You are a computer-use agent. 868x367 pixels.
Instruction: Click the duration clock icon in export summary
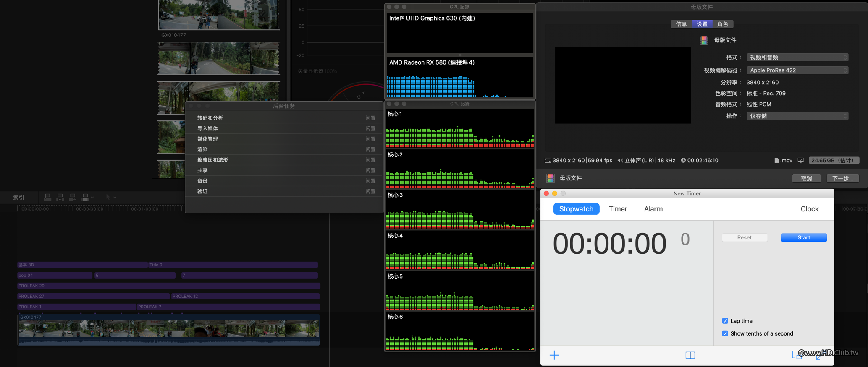coord(683,160)
